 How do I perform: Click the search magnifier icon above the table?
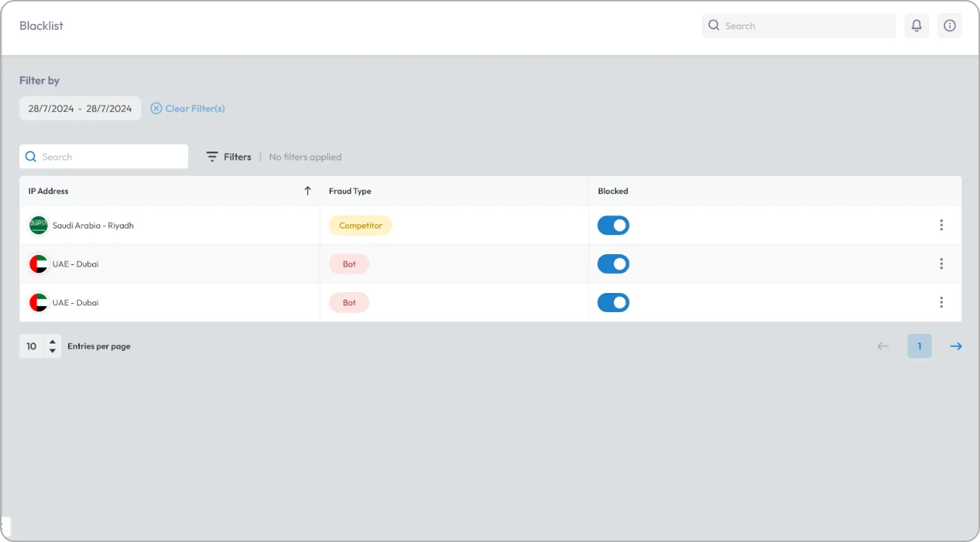click(x=31, y=156)
